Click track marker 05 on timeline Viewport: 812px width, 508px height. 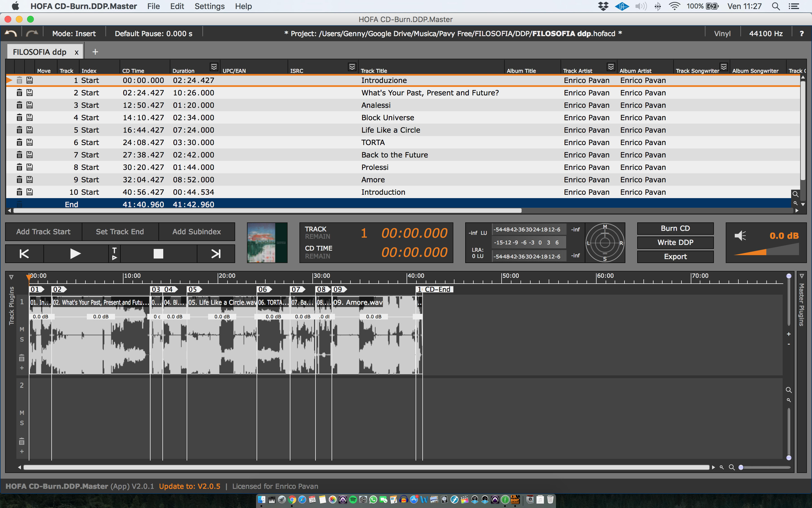point(194,289)
